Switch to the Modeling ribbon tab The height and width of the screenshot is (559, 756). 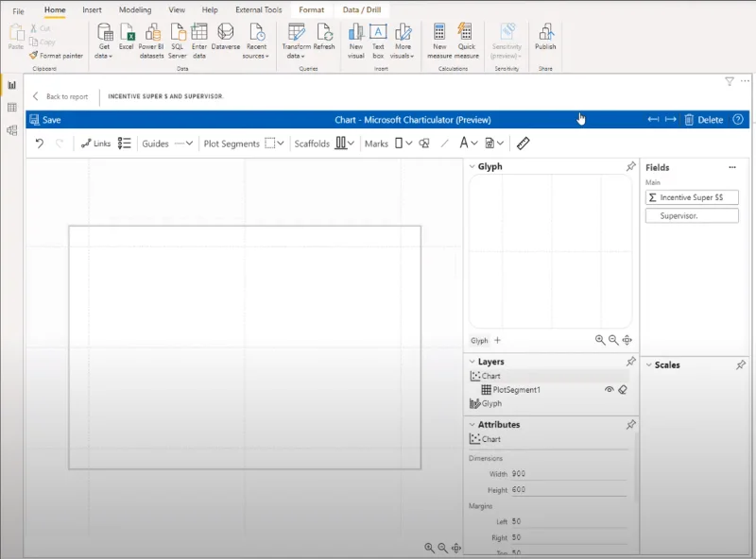click(x=135, y=9)
